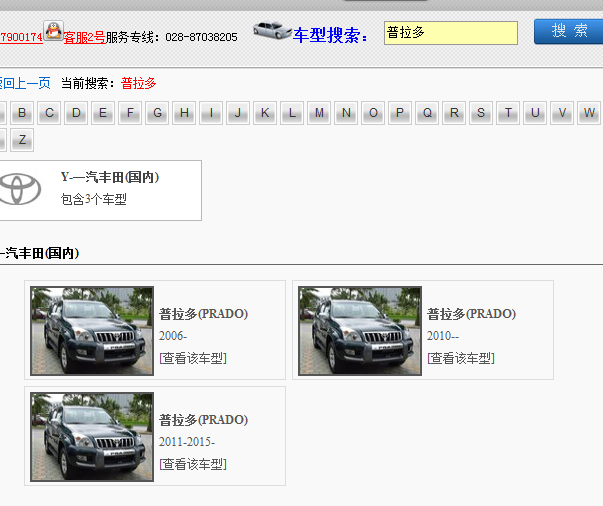Filter by letter G
The width and height of the screenshot is (603, 506).
(x=157, y=113)
